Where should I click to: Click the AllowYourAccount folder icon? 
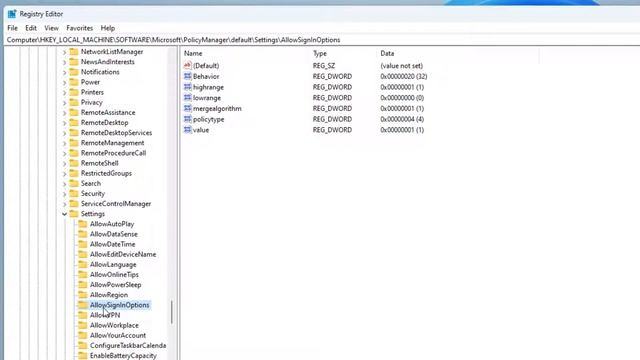83,336
